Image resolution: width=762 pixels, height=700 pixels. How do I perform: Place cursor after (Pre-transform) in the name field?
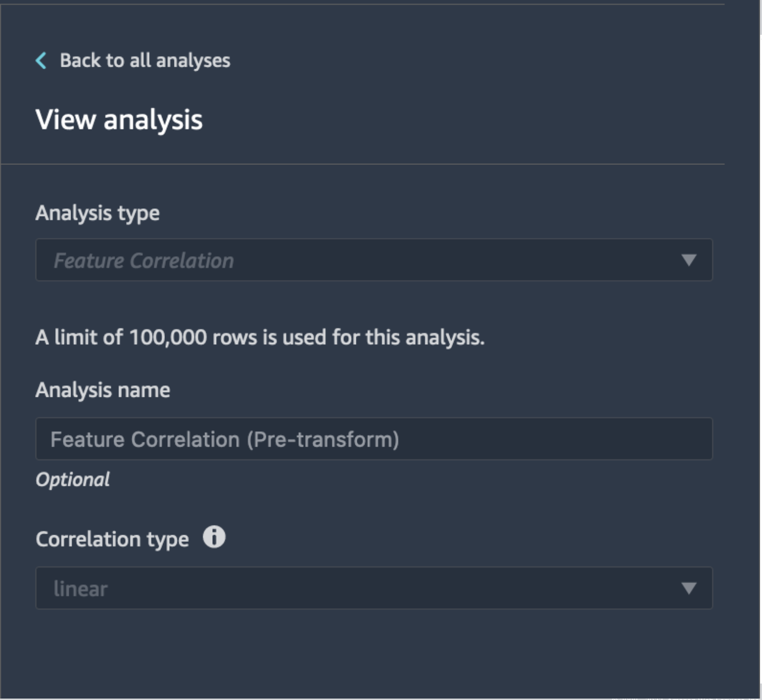coord(402,439)
